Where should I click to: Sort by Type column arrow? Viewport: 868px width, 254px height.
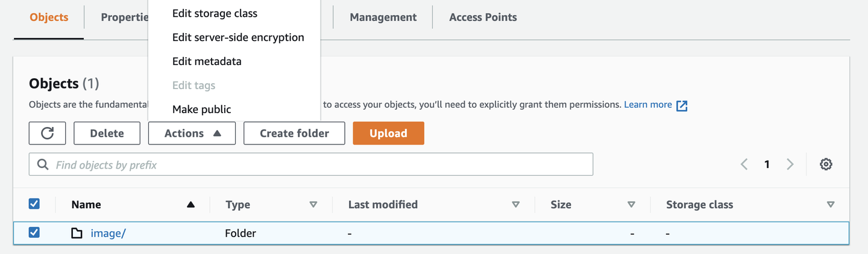click(313, 205)
